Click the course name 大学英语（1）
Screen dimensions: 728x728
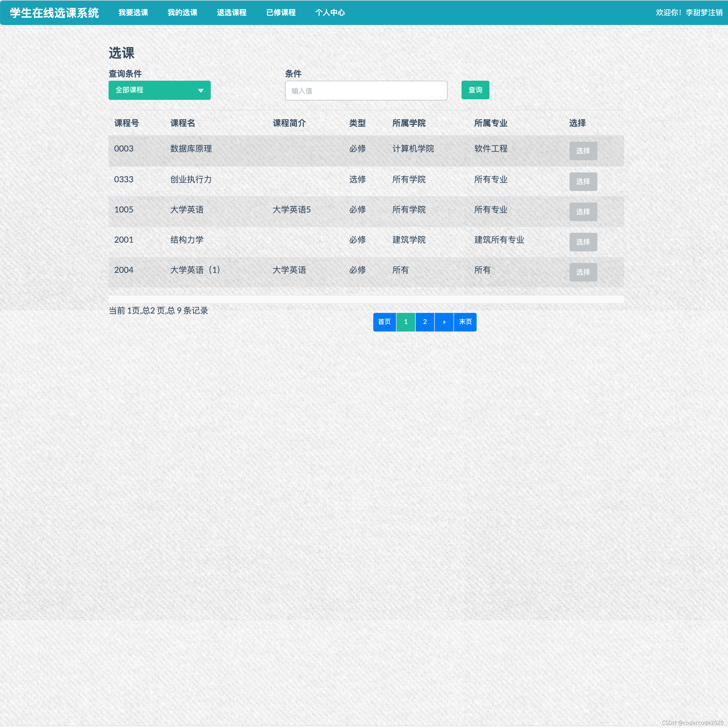coord(195,270)
